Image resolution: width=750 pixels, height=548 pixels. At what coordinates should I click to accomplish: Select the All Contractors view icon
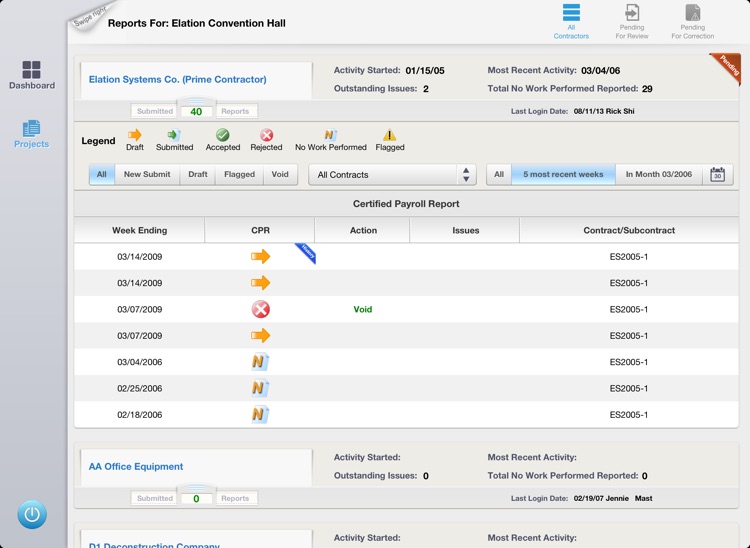571,22
